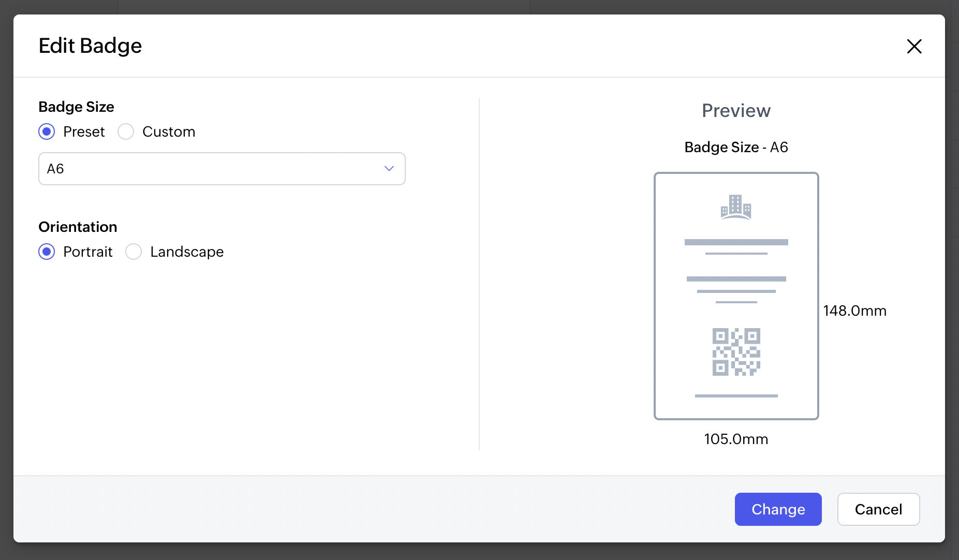Select the Preset badge size radio button

pos(47,131)
